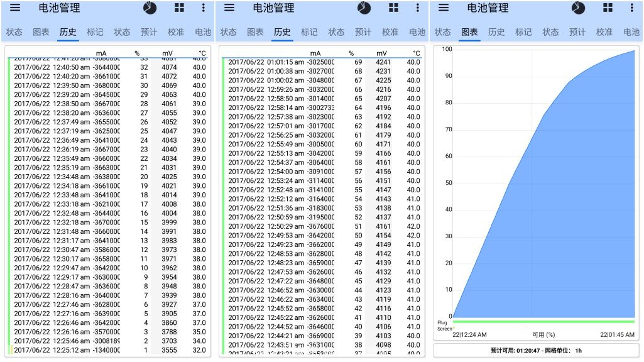Open the navigation drawer hamburger menu
The width and height of the screenshot is (644, 362).
coord(14,8)
